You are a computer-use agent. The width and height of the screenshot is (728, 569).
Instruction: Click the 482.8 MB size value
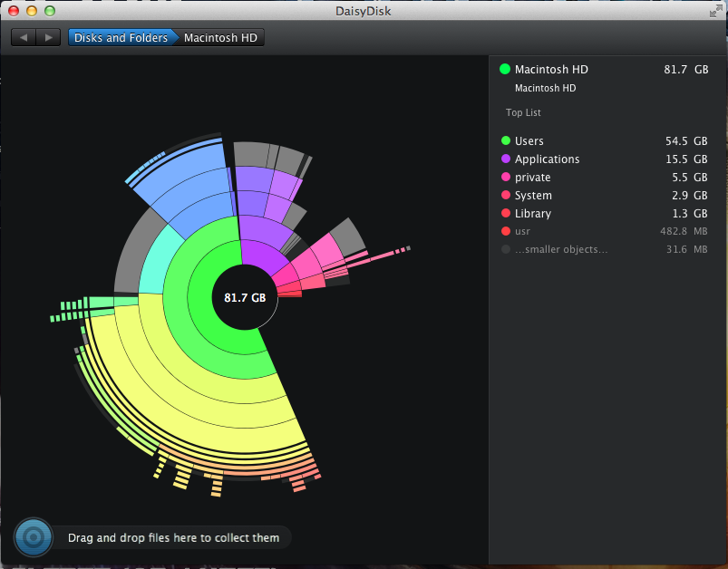[684, 231]
